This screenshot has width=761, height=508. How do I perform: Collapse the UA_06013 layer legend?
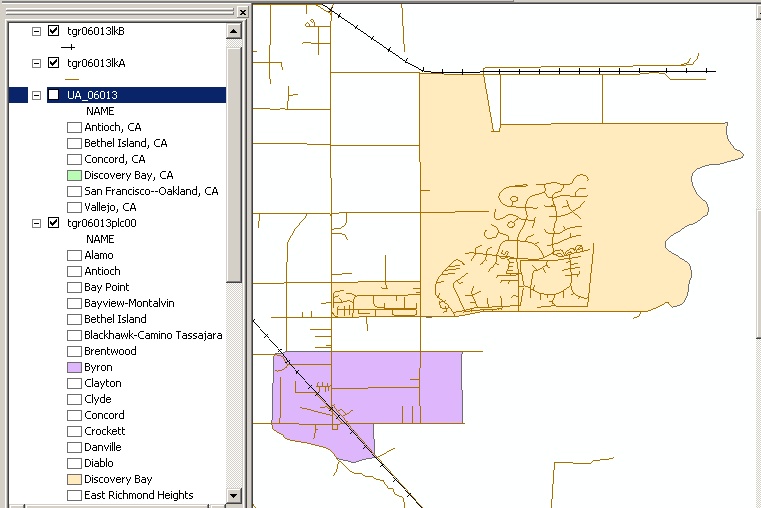(x=36, y=96)
